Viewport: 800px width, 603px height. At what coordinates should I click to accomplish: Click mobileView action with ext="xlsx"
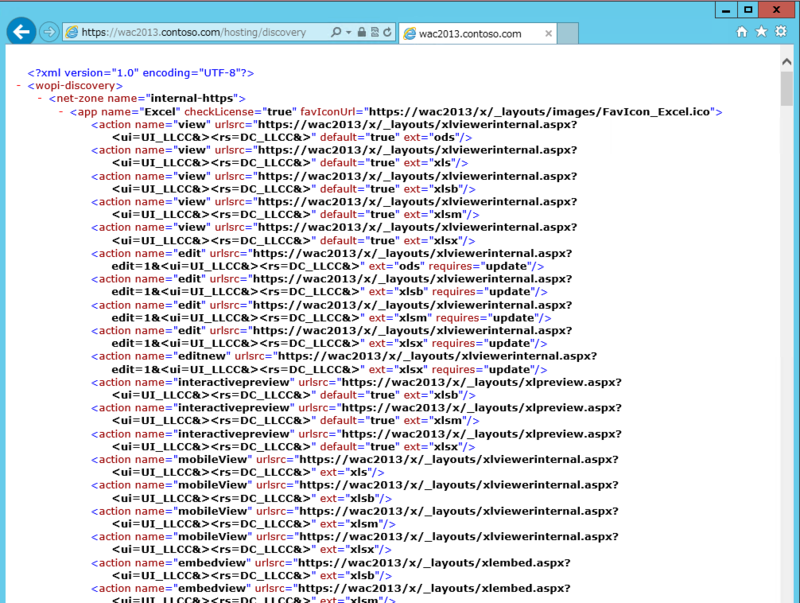click(355, 543)
